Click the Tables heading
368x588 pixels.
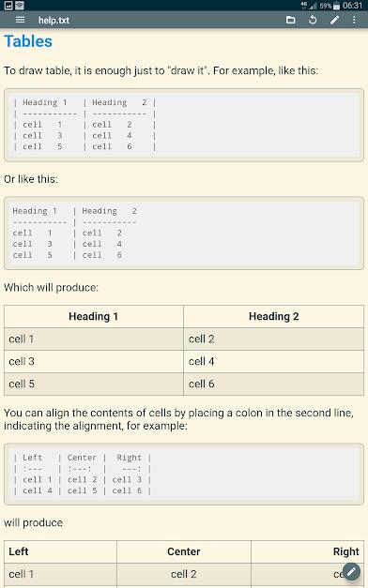[x=28, y=41]
